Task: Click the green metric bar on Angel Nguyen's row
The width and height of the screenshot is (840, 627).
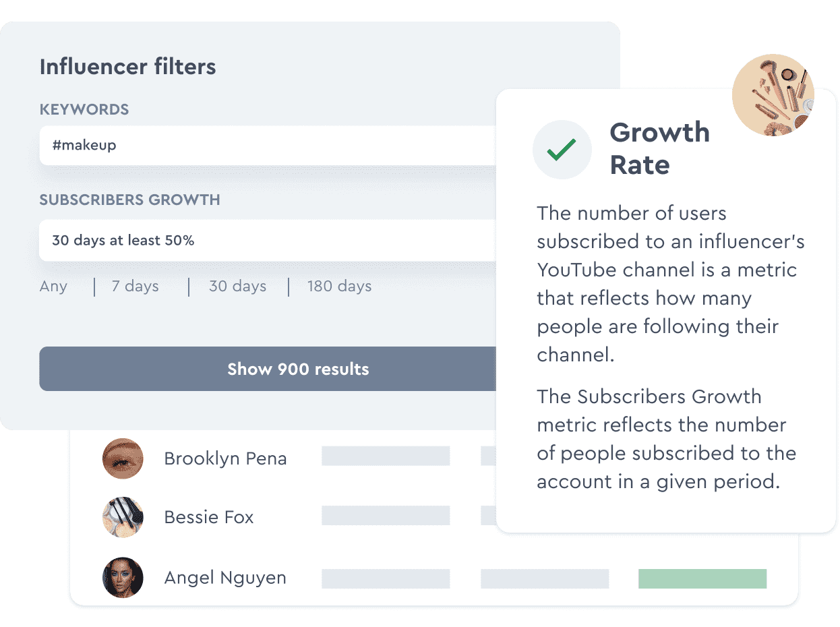Action: (x=702, y=578)
